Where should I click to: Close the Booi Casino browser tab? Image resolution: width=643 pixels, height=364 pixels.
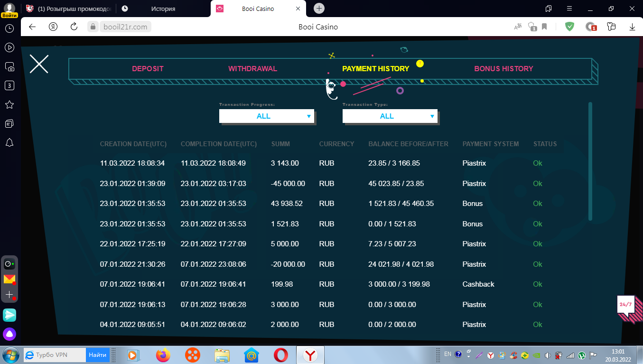tap(298, 9)
